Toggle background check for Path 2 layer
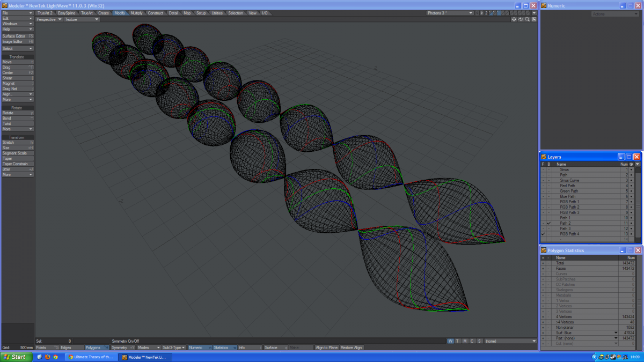Image resolution: width=644 pixels, height=362 pixels. pyautogui.click(x=548, y=223)
